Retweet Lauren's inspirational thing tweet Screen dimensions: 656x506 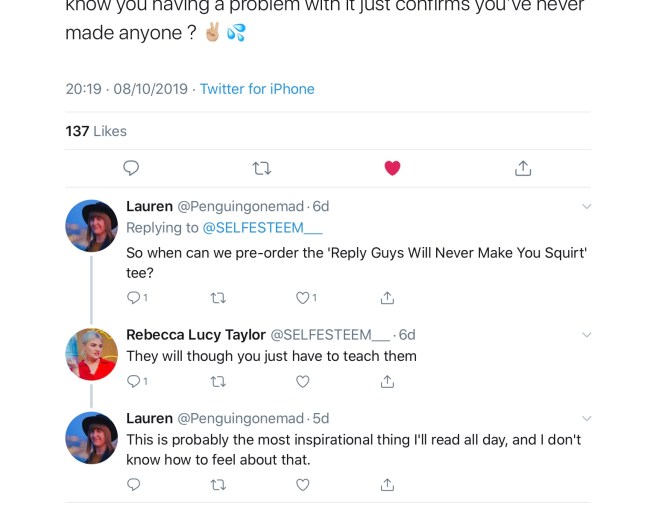pos(218,484)
